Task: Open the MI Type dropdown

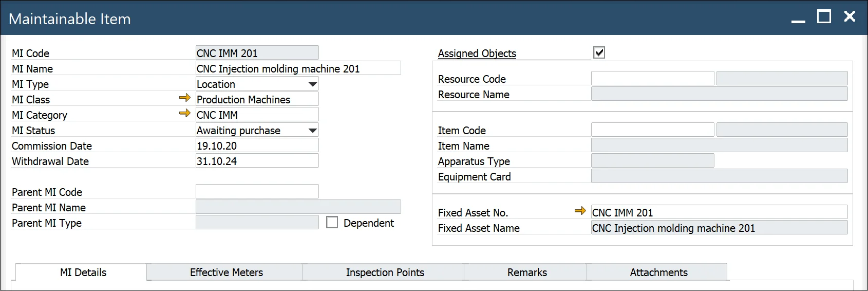Action: [312, 84]
